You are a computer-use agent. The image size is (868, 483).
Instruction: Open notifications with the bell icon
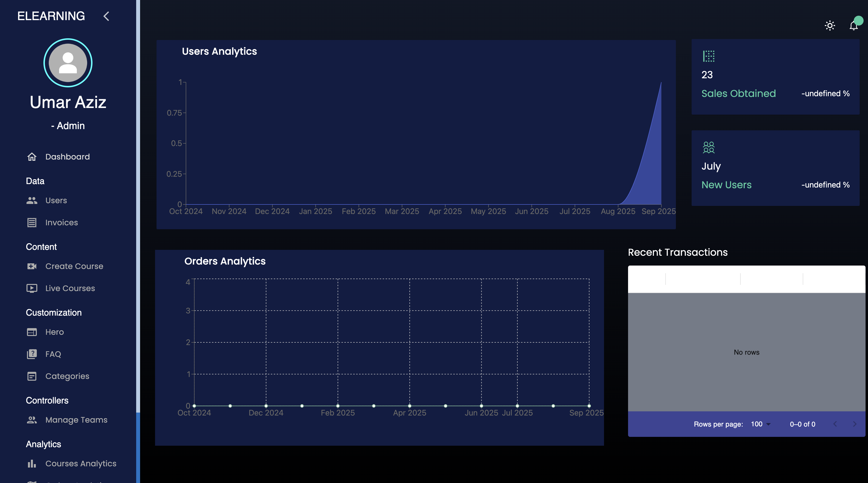coord(854,26)
